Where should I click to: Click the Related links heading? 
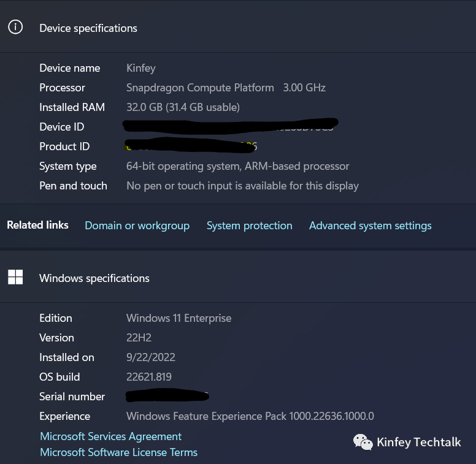point(37,225)
